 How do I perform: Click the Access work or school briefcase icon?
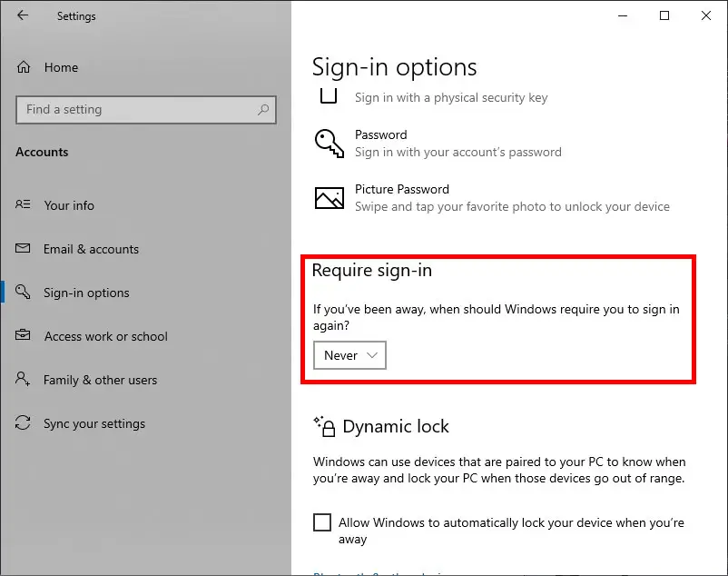(23, 335)
